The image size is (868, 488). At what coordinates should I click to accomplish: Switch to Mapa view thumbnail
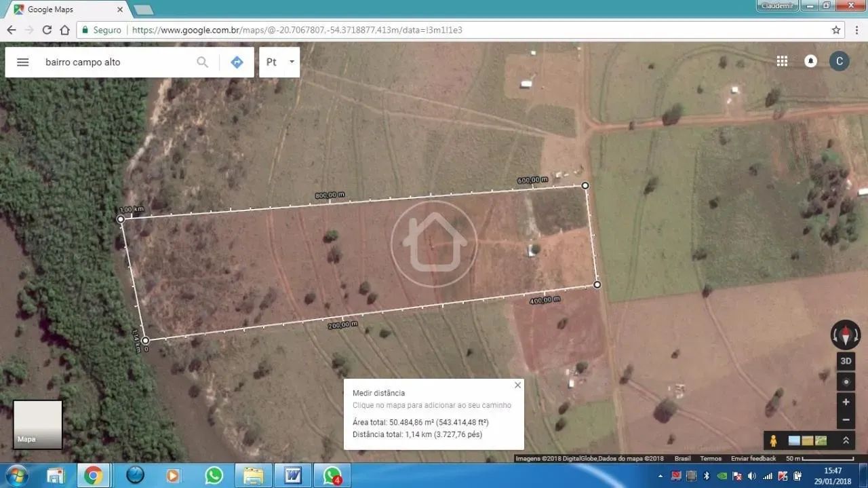(38, 424)
